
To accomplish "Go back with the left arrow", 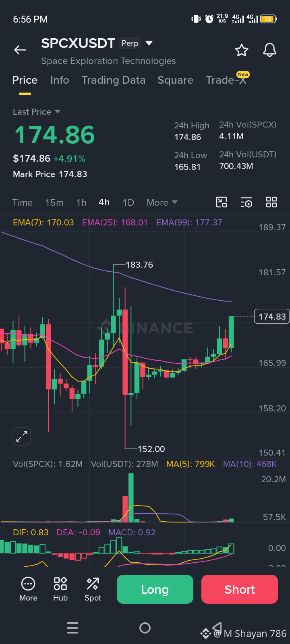I will click(x=20, y=50).
